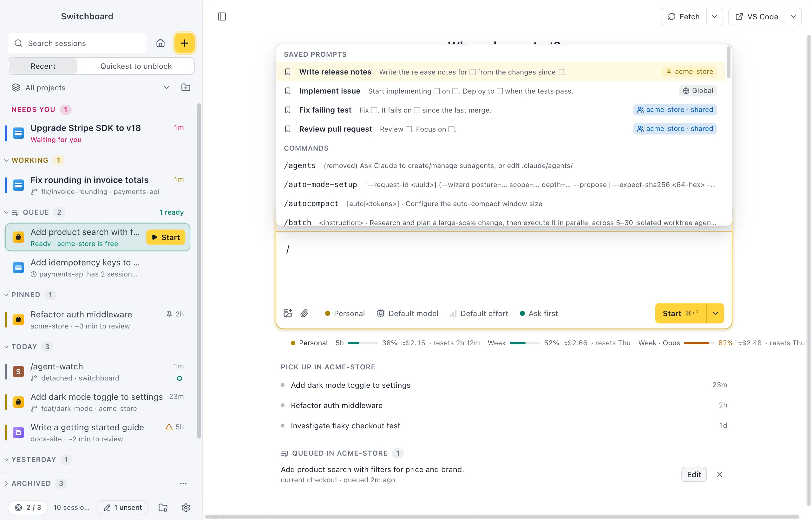This screenshot has height=520, width=812.
Task: Switch to Recent sorting
Action: click(43, 66)
